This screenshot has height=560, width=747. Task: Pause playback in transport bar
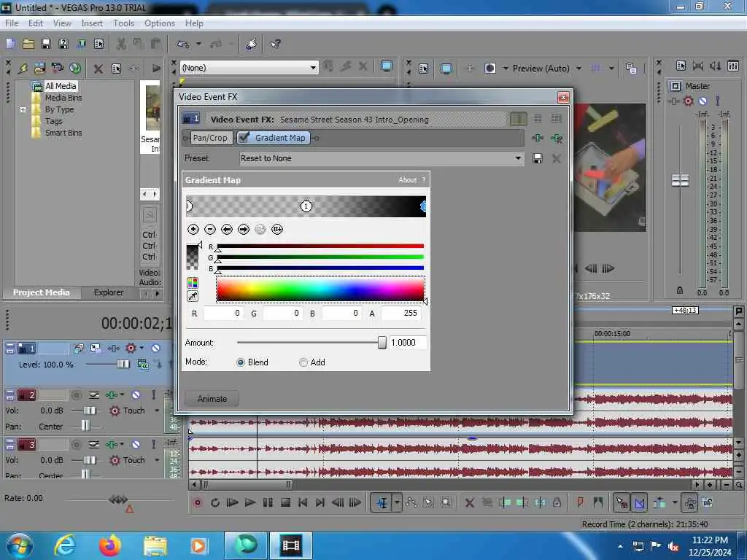[268, 503]
